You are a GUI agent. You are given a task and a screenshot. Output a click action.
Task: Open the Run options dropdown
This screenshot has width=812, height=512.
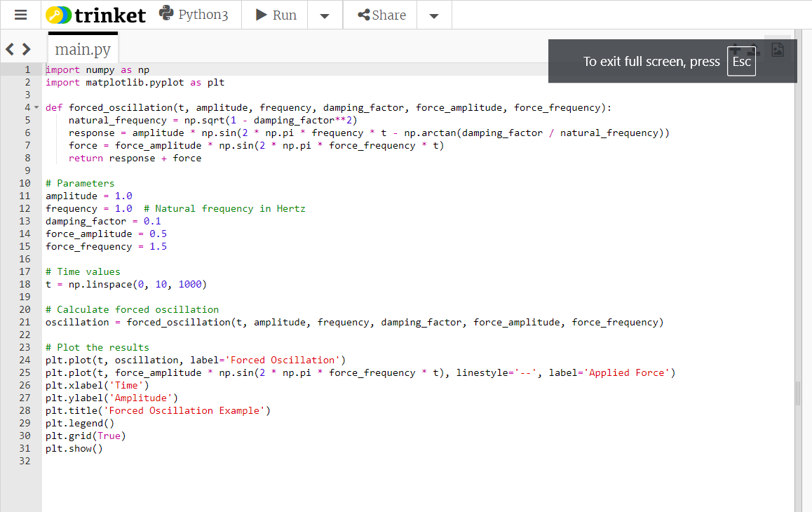click(324, 14)
